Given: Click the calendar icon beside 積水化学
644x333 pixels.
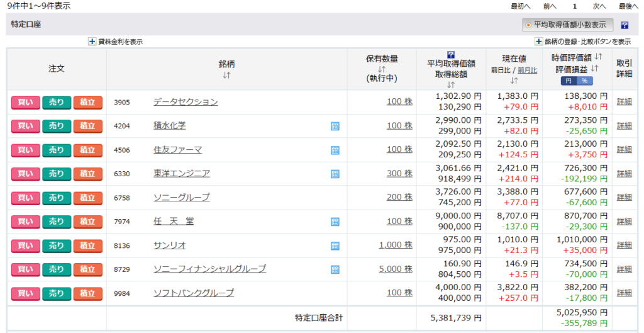Looking at the screenshot, I should point(335,126).
